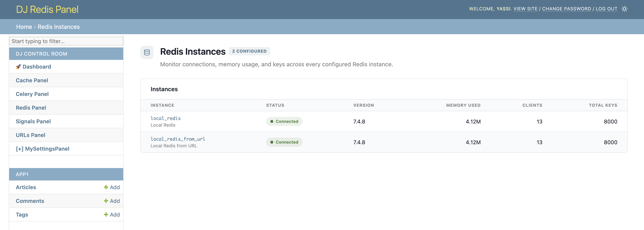The height and width of the screenshot is (230, 644).
Task: Click the MEMORY USED column header
Action: click(x=463, y=105)
